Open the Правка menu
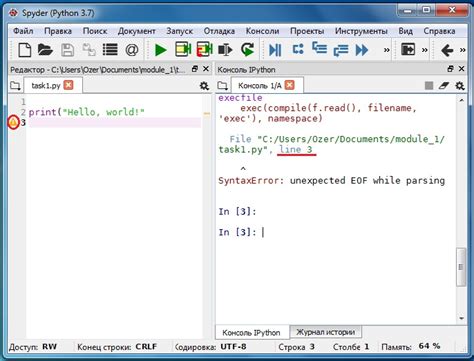 tap(58, 31)
